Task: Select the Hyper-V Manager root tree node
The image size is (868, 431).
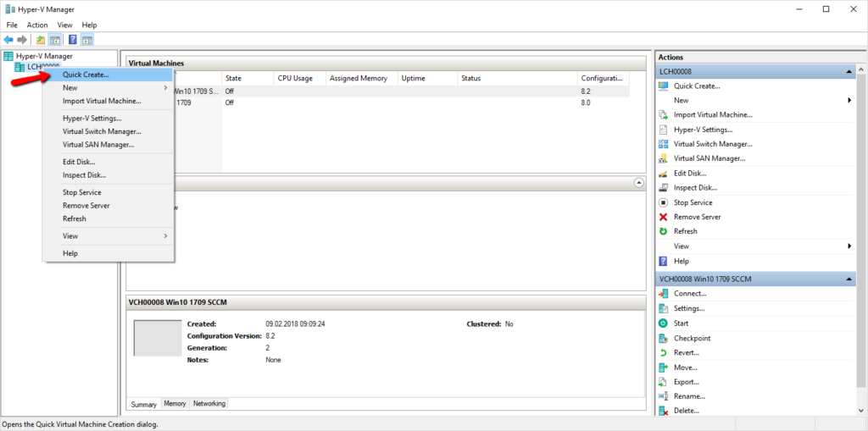Action: (x=44, y=56)
